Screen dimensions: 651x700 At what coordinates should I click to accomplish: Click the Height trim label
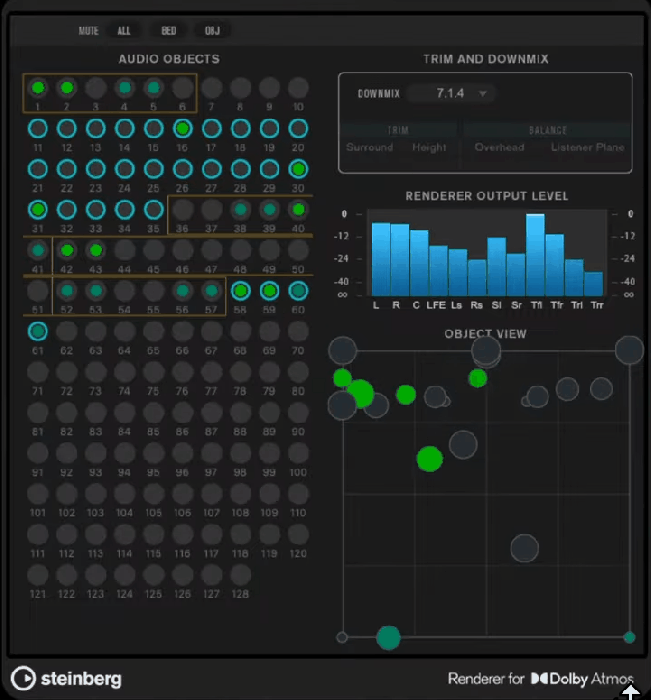pyautogui.click(x=429, y=148)
